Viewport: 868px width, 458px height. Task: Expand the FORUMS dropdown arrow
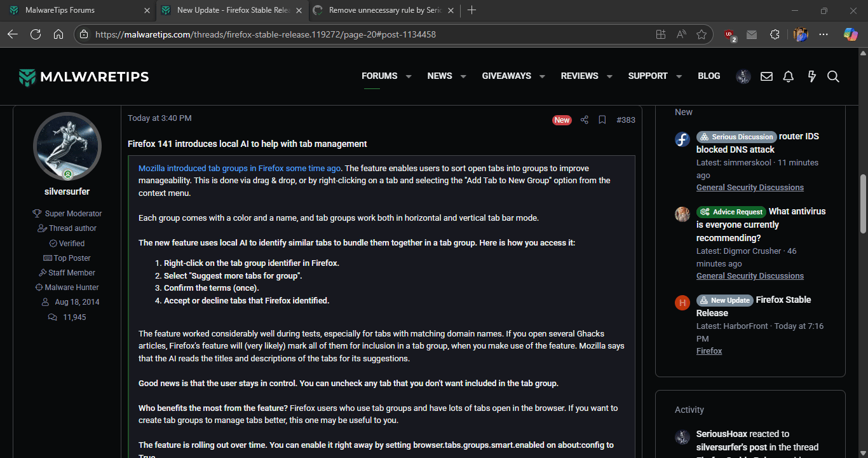(x=409, y=76)
